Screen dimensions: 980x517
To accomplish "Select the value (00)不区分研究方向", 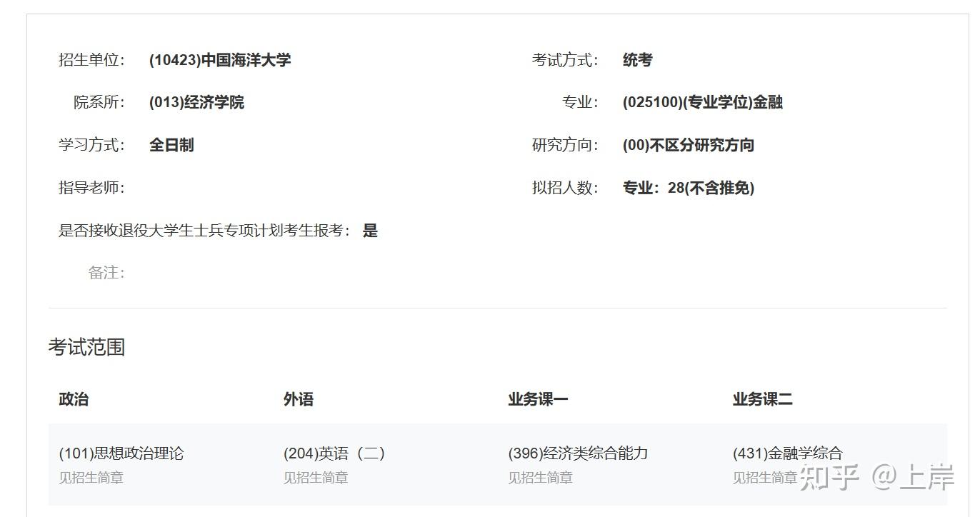I will [689, 145].
